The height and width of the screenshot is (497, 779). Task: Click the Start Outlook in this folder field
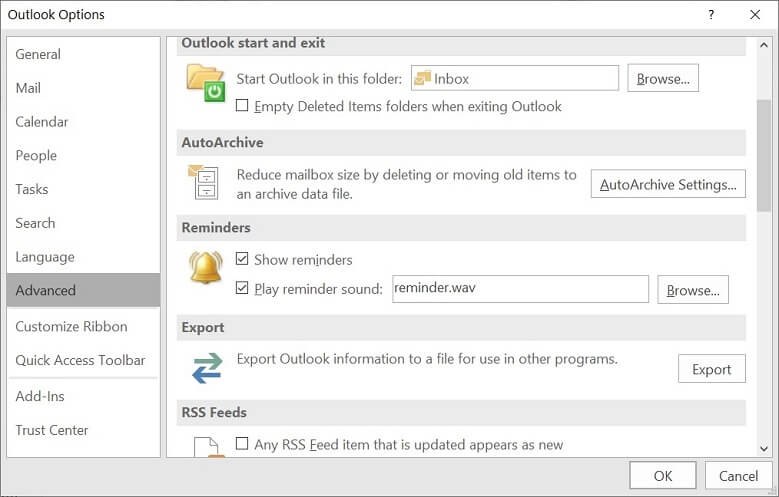[515, 79]
